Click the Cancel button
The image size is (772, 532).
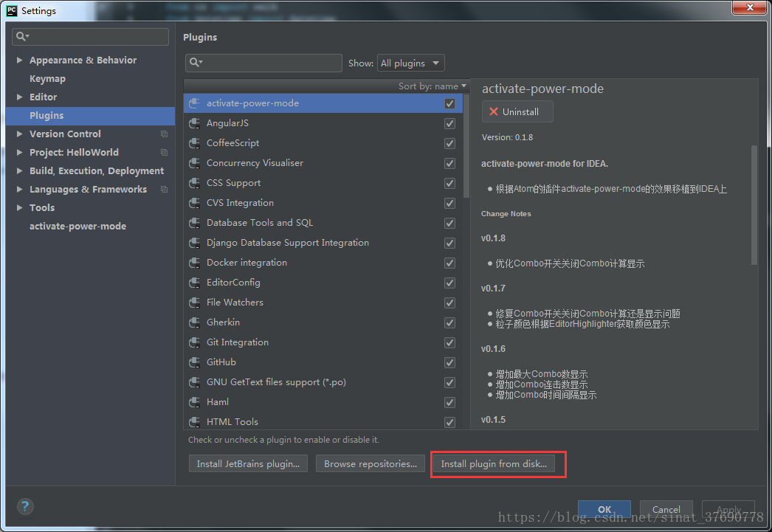(666, 509)
